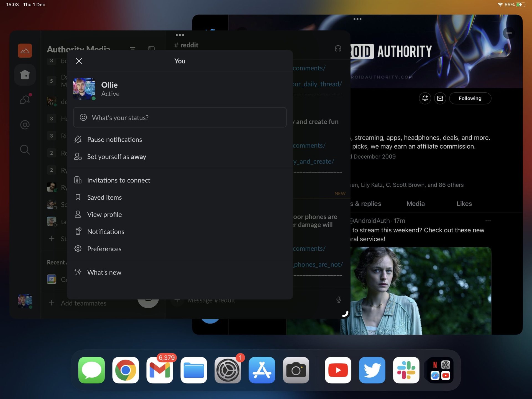Close the You profile panel
The width and height of the screenshot is (532, 399).
(79, 61)
